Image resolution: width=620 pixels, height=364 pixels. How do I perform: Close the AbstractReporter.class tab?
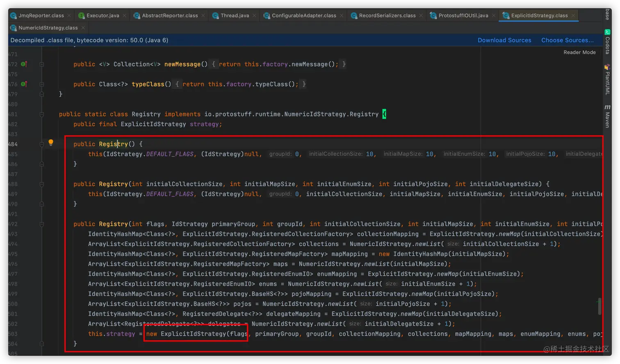203,16
